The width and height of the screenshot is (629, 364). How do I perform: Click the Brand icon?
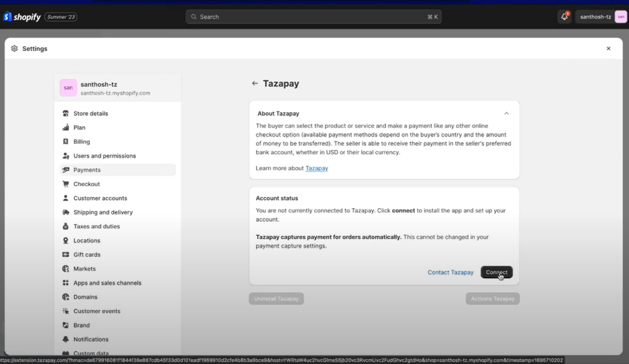coord(66,325)
